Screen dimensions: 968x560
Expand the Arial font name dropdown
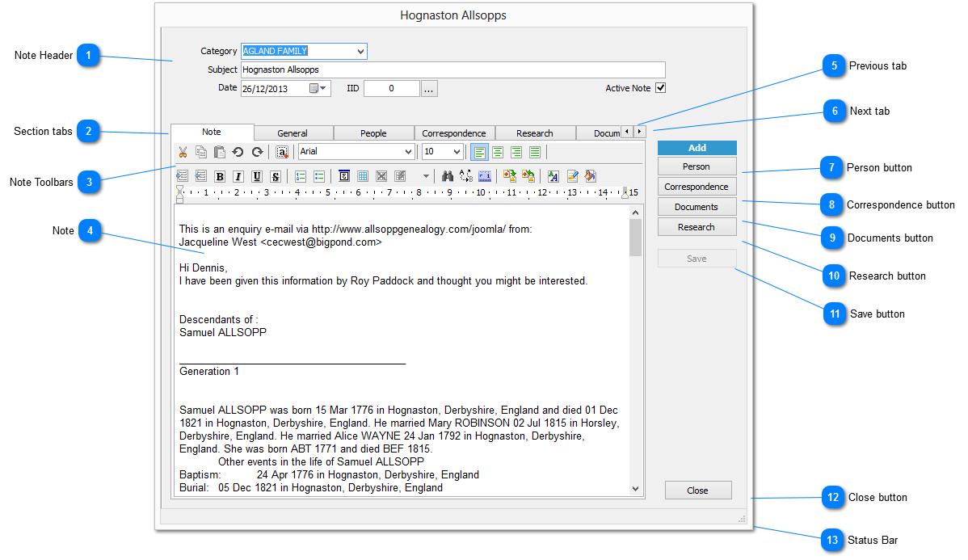pos(408,152)
